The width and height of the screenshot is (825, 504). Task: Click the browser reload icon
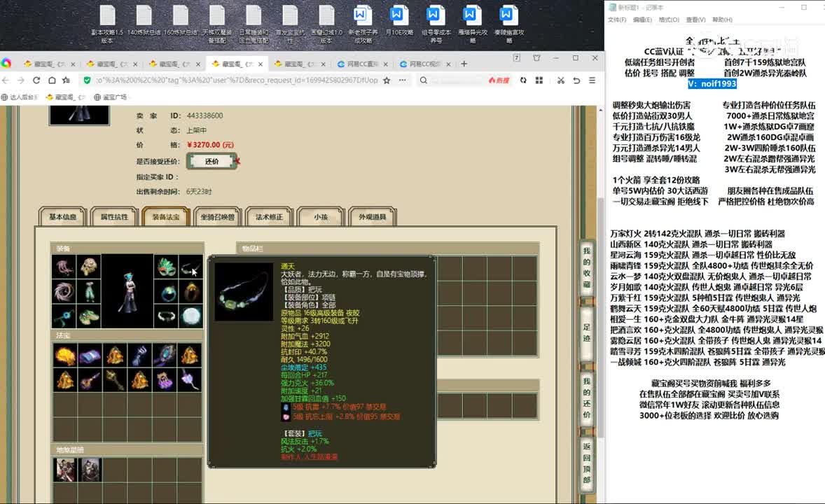pos(36,80)
